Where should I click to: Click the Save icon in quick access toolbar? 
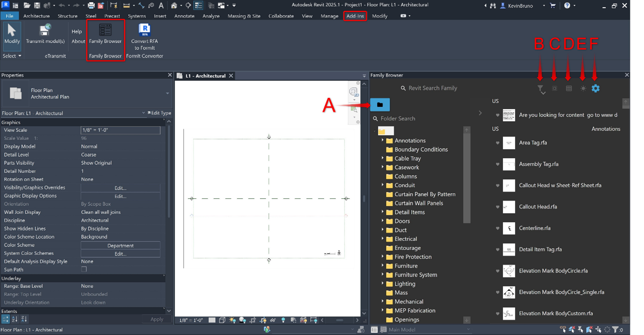[37, 5]
